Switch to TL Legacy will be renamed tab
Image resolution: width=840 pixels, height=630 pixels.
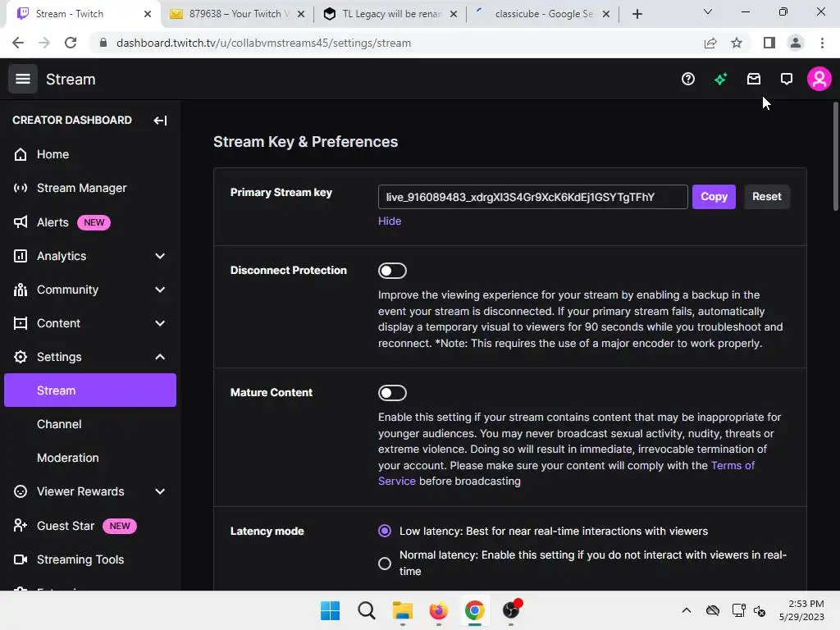click(390, 14)
